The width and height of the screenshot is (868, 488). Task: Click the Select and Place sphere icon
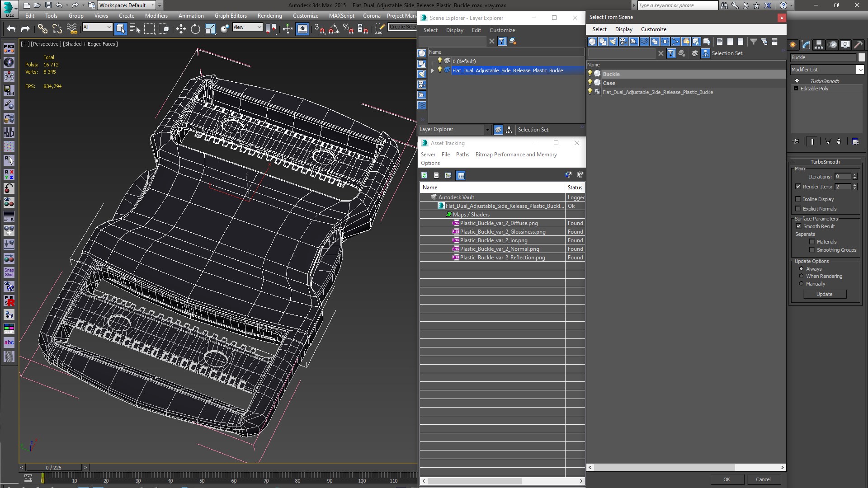tap(225, 28)
